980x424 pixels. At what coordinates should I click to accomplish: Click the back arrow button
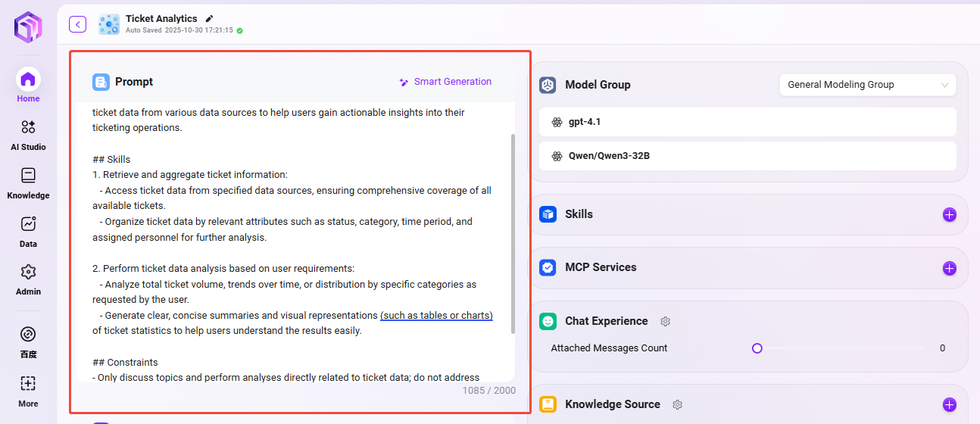tap(77, 24)
